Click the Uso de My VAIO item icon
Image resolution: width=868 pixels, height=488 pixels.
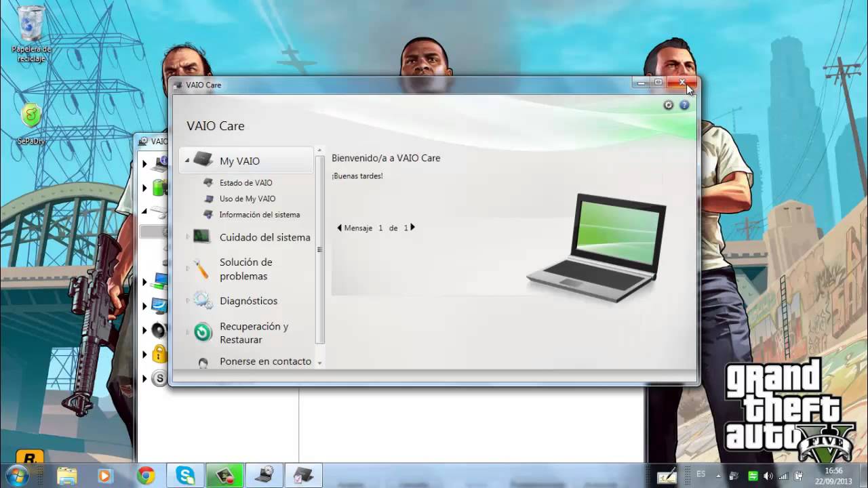tap(209, 199)
